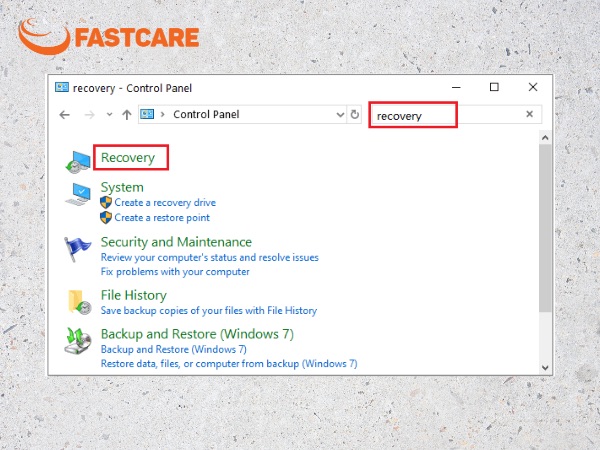Select Create a recovery drive
600x450 pixels.
tap(165, 202)
